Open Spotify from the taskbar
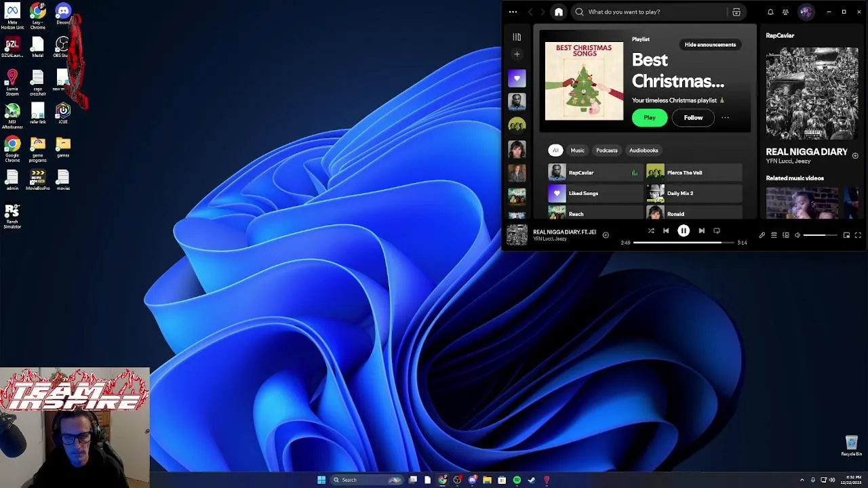 tap(517, 480)
